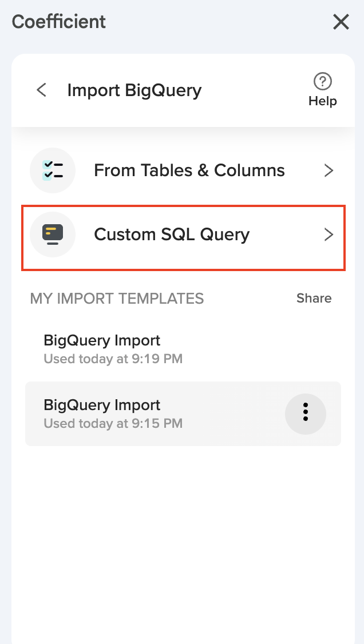Open Help via question mark icon
The width and height of the screenshot is (364, 644).
coord(323,81)
